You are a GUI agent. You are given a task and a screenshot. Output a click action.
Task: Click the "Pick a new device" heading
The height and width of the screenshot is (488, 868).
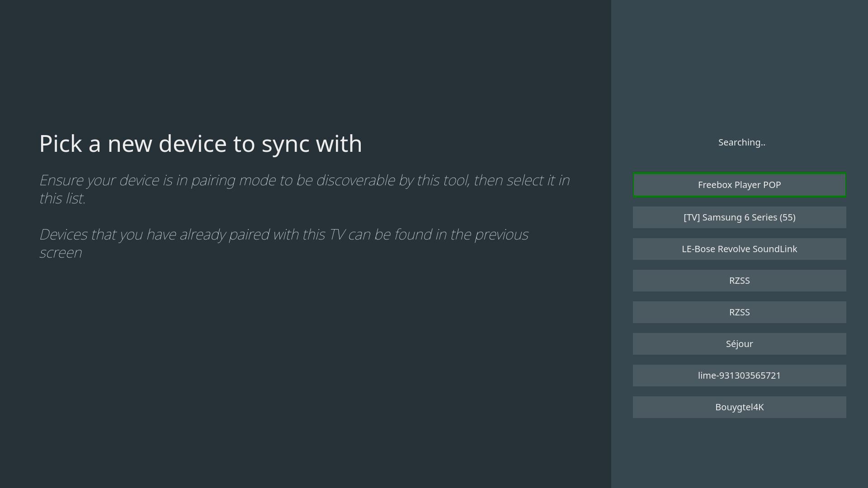[x=200, y=144]
